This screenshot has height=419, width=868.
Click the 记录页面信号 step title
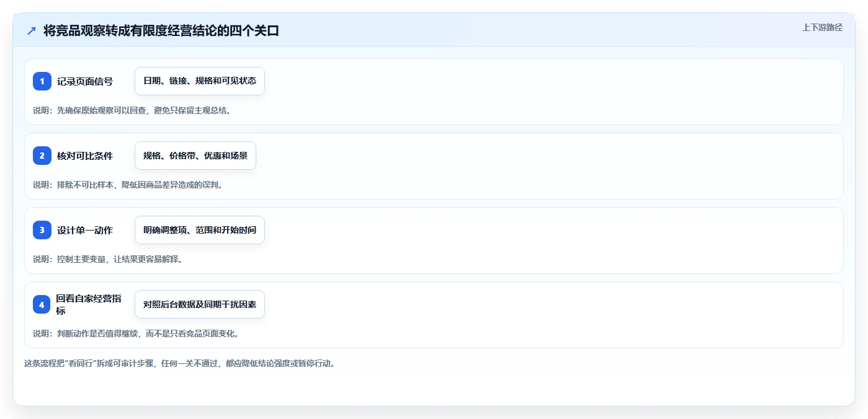point(85,81)
